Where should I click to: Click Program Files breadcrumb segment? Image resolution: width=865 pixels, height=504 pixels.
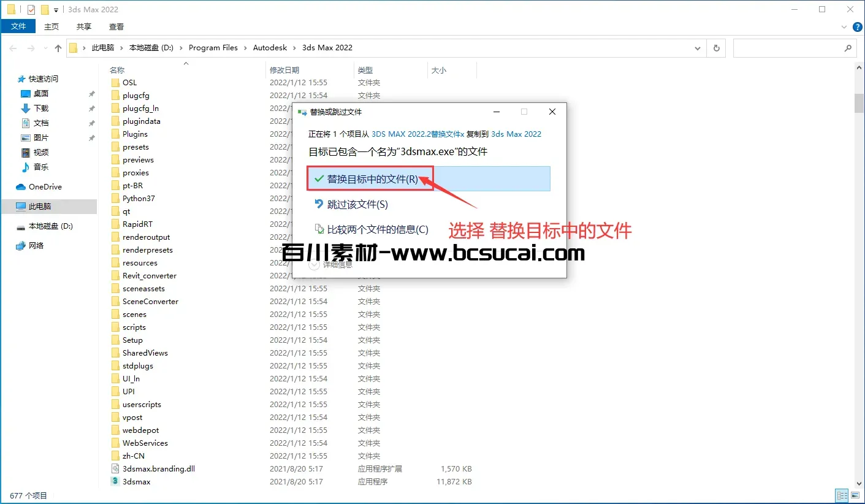coord(213,48)
